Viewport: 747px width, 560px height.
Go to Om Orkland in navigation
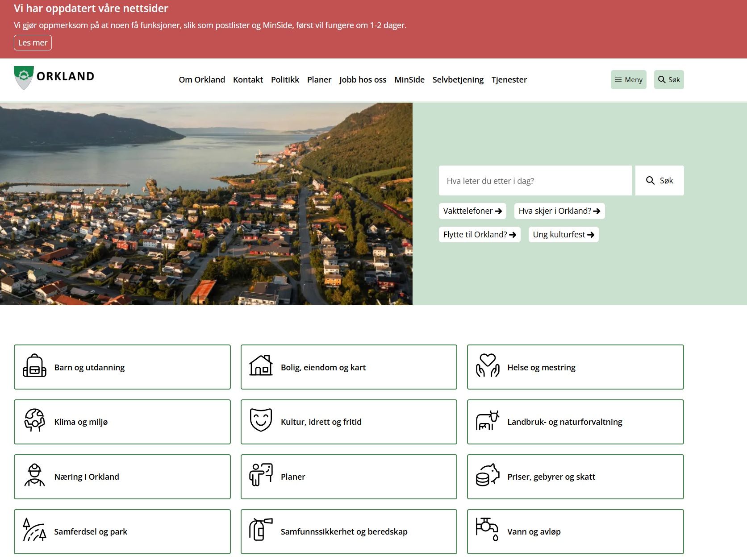202,80
